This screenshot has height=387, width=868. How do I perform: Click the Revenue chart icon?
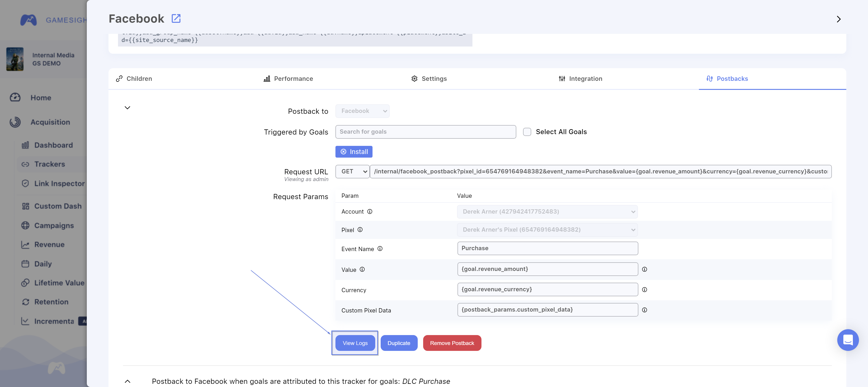point(25,245)
